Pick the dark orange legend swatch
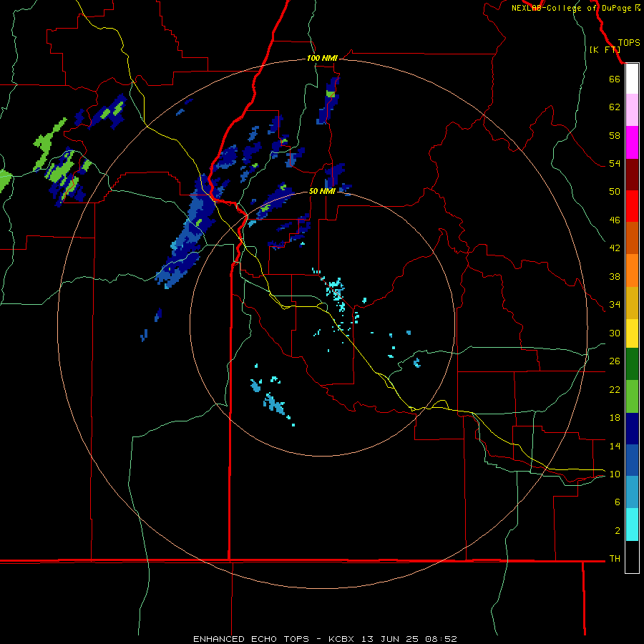This screenshot has width=644, height=644. (x=632, y=238)
